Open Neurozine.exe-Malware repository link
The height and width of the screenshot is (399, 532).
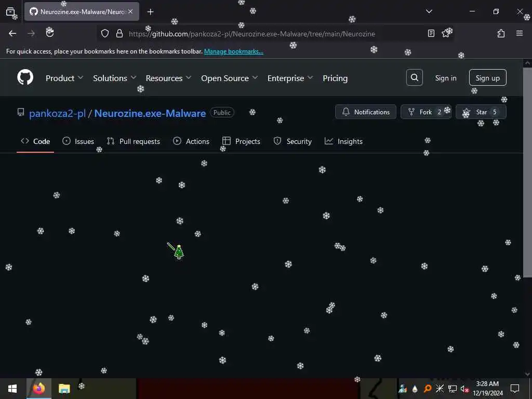[150, 113]
